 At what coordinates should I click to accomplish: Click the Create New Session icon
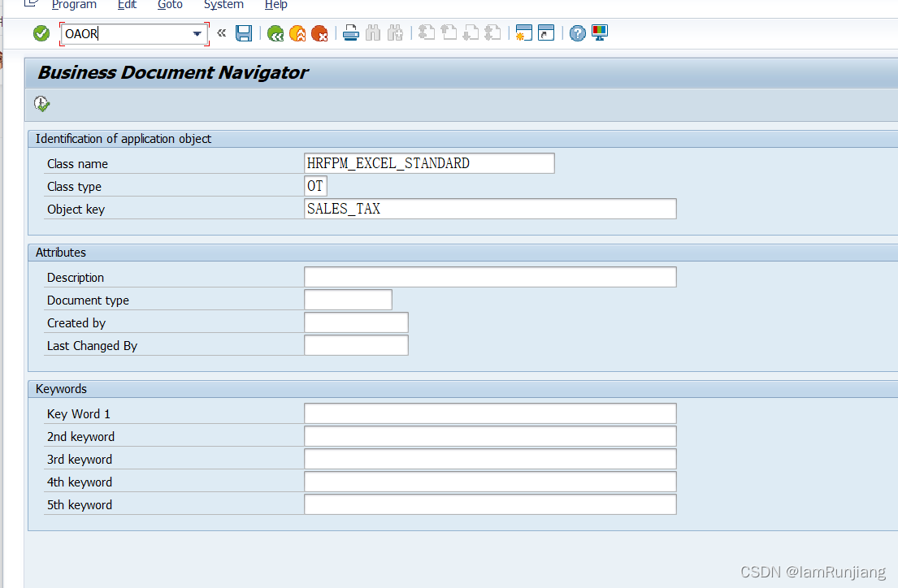[524, 32]
